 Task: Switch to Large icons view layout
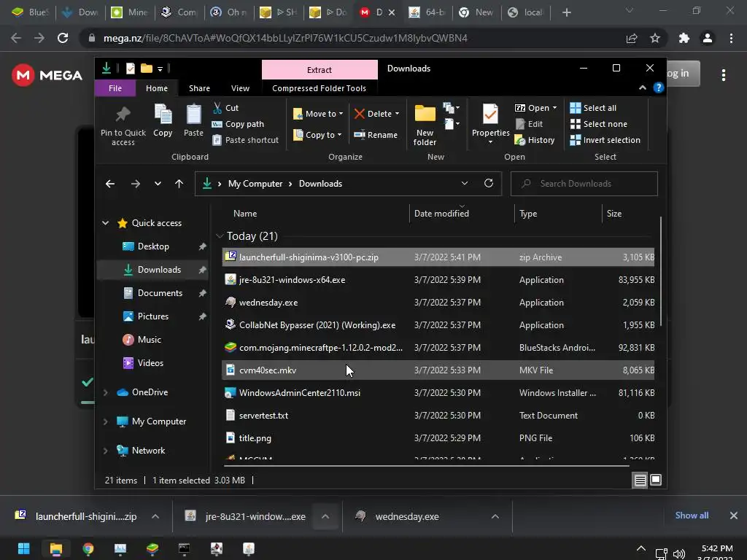[x=656, y=480]
